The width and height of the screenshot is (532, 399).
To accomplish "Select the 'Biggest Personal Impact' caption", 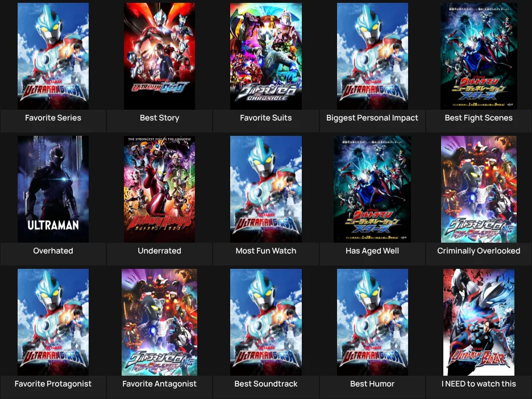I will click(372, 118).
